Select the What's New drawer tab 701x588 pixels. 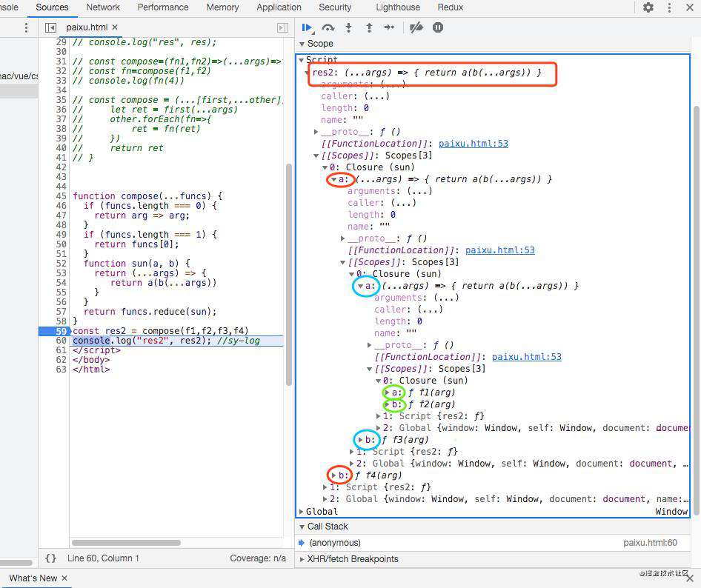(33, 578)
